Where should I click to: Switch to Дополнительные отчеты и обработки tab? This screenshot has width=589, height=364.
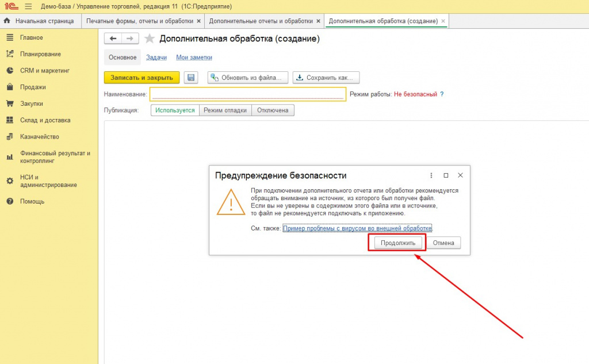coord(261,21)
